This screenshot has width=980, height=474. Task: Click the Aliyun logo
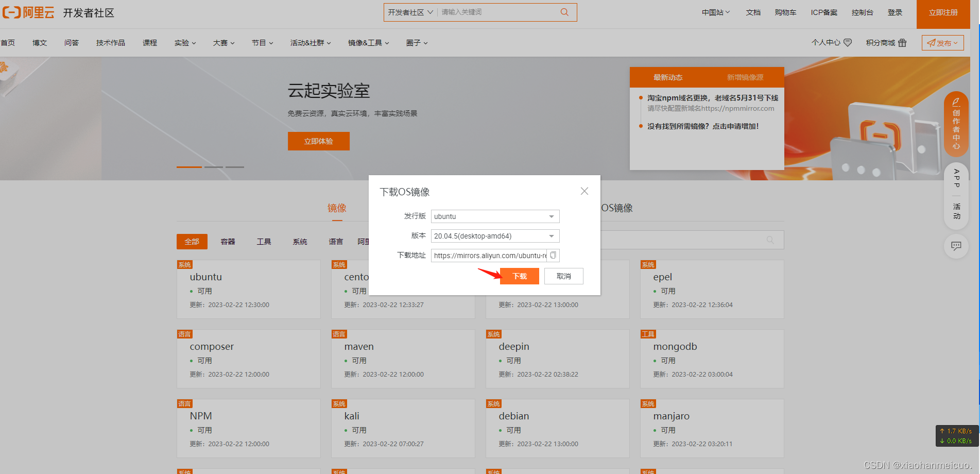(28, 12)
